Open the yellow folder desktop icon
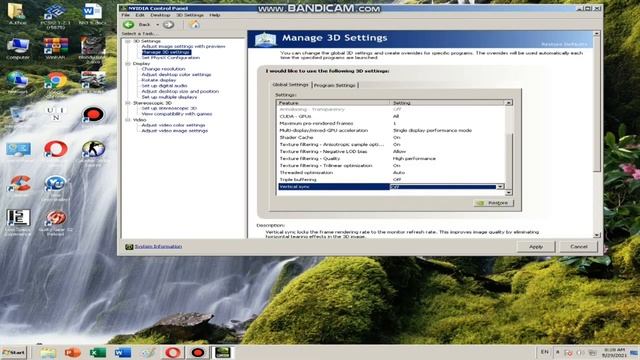The width and height of the screenshot is (640, 360). (17, 13)
